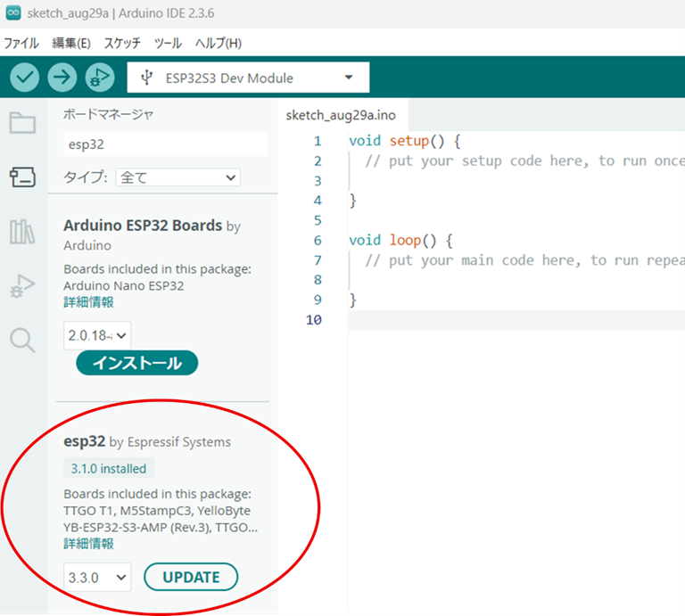
Task: Open the 2.0.18 version dropdown
Action: 97,335
